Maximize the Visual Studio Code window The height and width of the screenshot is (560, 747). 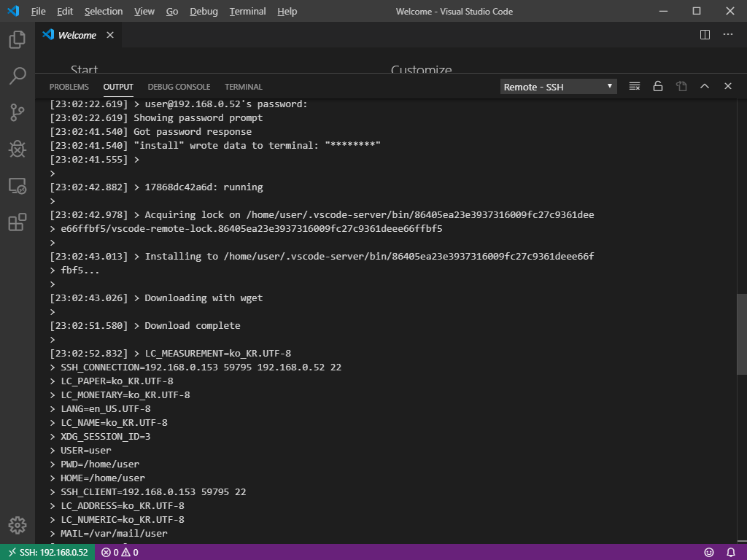pos(697,11)
